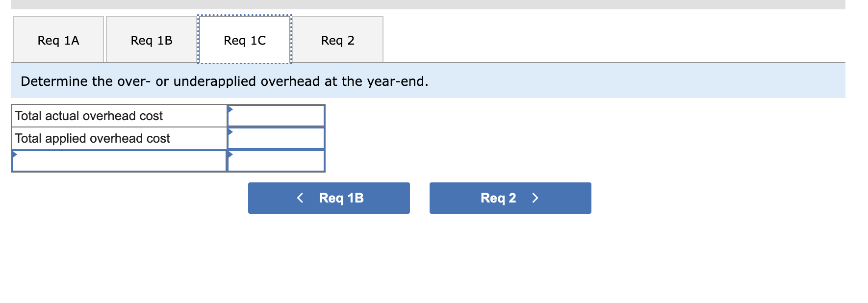Click the Req 1B navigation button
The width and height of the screenshot is (868, 303).
point(329,198)
